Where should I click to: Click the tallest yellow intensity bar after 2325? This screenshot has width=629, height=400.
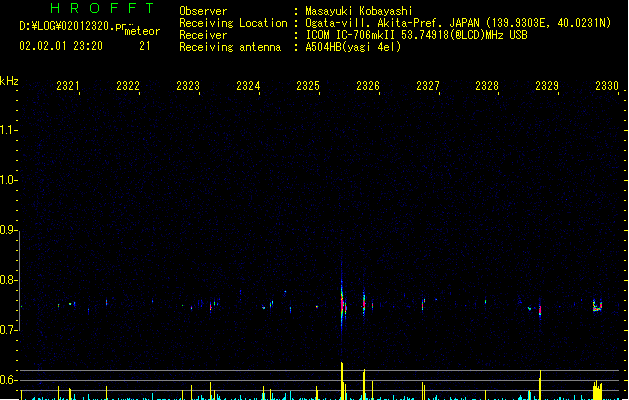coord(342,381)
